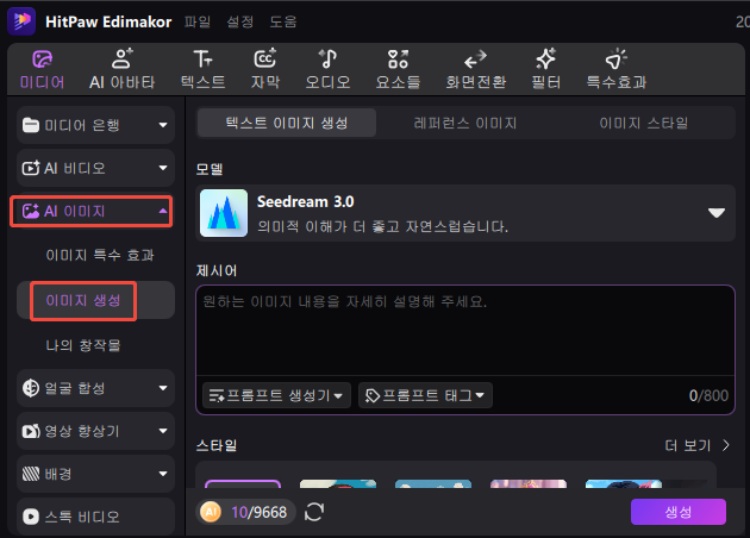
Task: Click the 10/9668 credits counter
Action: [x=259, y=512]
